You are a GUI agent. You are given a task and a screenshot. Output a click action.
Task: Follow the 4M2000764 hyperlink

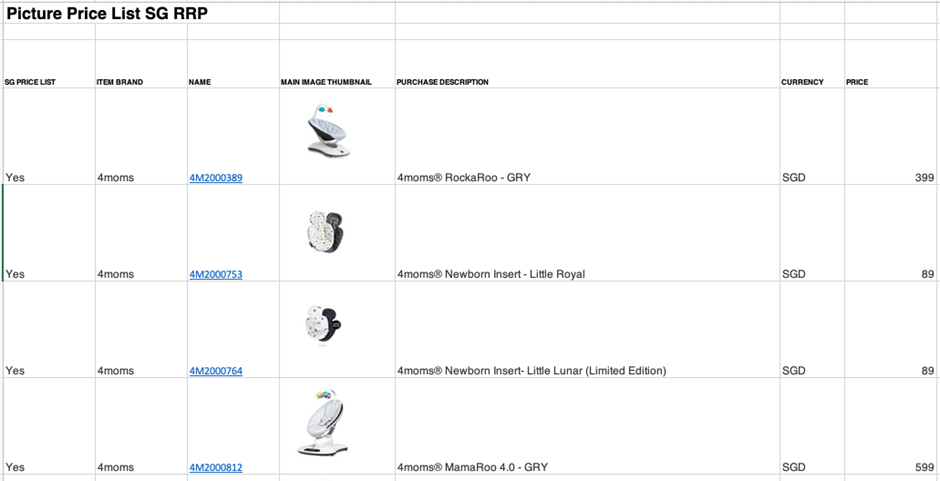[216, 371]
